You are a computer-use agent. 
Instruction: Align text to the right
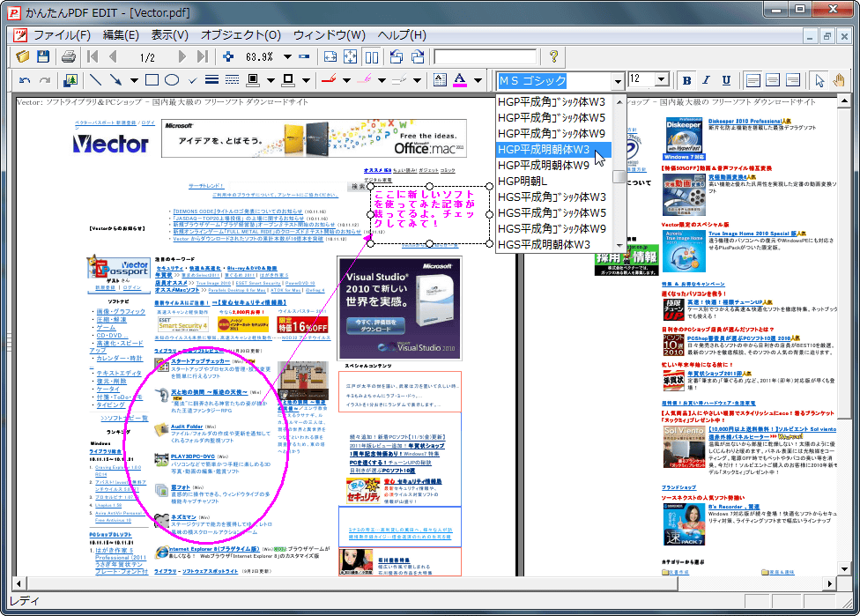(x=792, y=80)
